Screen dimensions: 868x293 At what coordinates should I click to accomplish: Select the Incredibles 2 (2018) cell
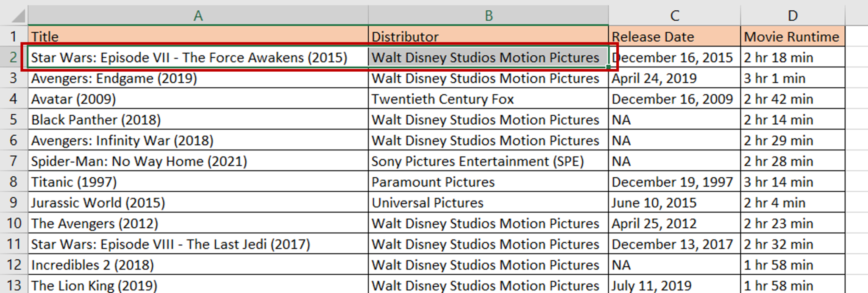(x=198, y=265)
